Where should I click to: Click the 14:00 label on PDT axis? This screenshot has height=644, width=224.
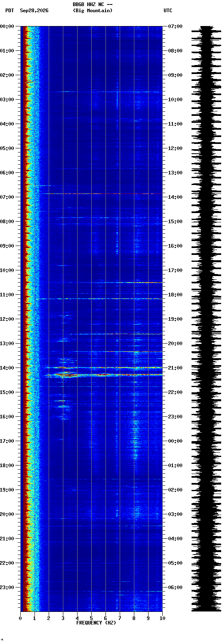tap(7, 368)
